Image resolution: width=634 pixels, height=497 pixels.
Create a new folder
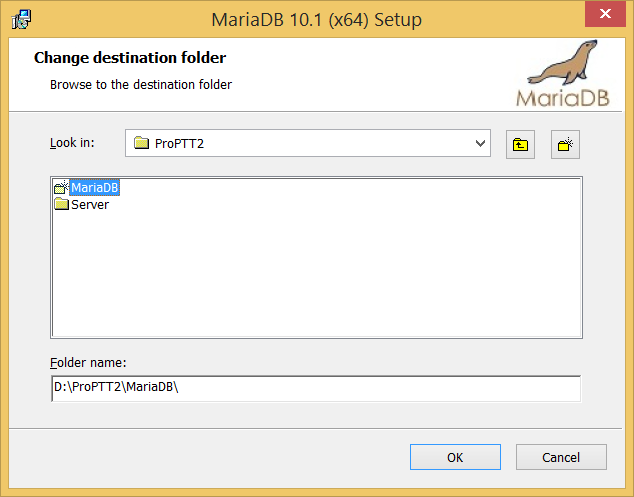point(566,144)
